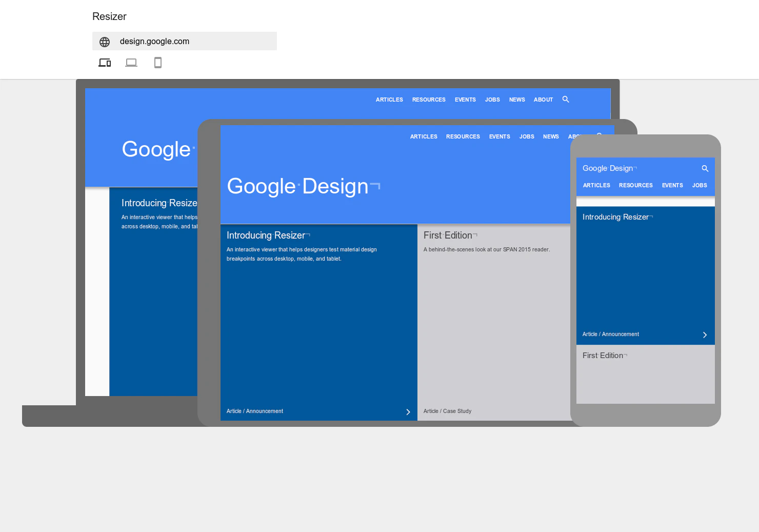Click the search icon in the desktop preview

click(x=566, y=100)
